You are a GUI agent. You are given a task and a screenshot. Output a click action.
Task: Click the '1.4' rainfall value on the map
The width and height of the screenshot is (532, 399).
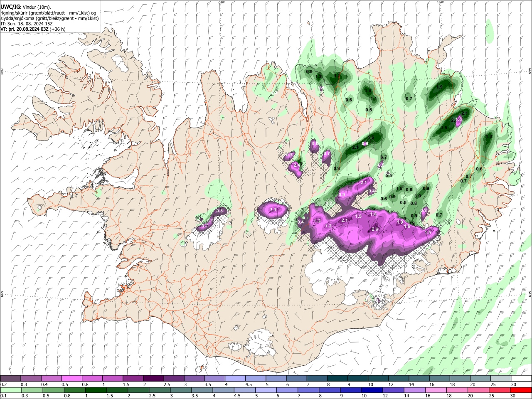[x=367, y=91]
